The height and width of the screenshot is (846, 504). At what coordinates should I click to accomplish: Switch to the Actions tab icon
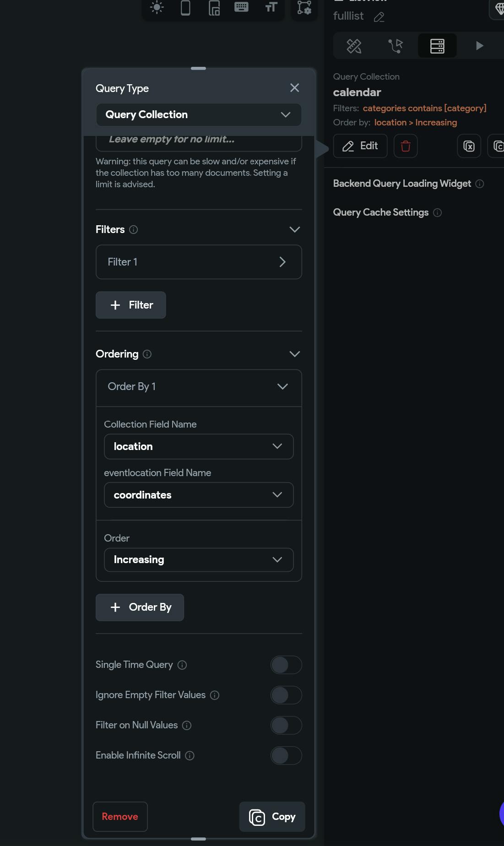pos(396,46)
